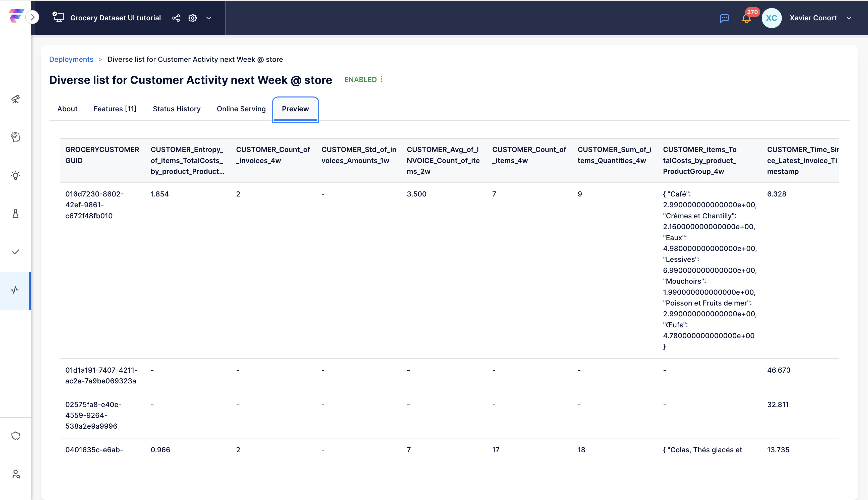Click the CUSTOMER_Sum_of_items_Quantities_4w header
Image resolution: width=868 pixels, height=500 pixels.
pos(614,155)
